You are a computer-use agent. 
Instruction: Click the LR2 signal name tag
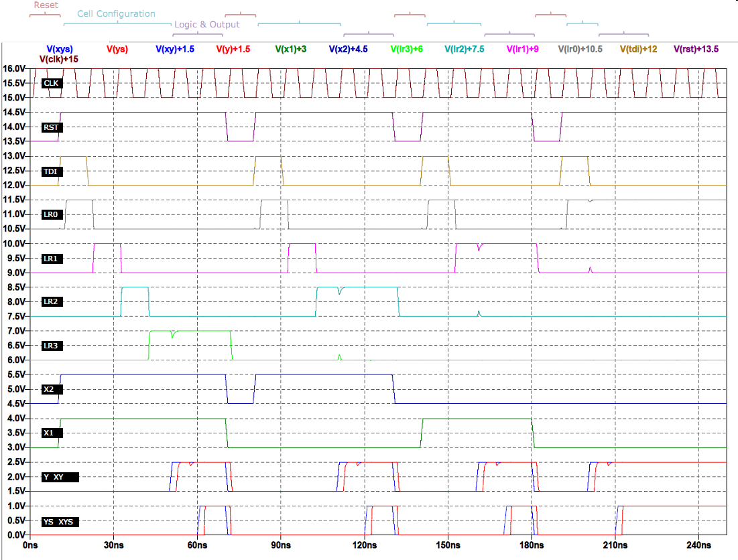[x=51, y=301]
